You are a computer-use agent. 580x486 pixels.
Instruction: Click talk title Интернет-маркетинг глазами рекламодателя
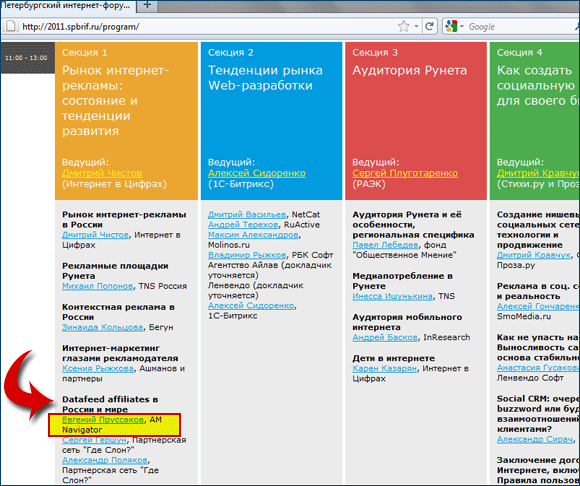[120, 353]
